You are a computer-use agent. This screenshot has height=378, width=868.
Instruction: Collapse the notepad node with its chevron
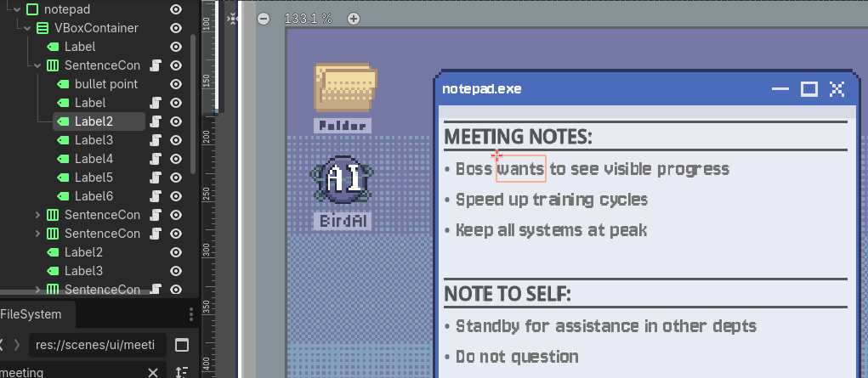(17, 9)
